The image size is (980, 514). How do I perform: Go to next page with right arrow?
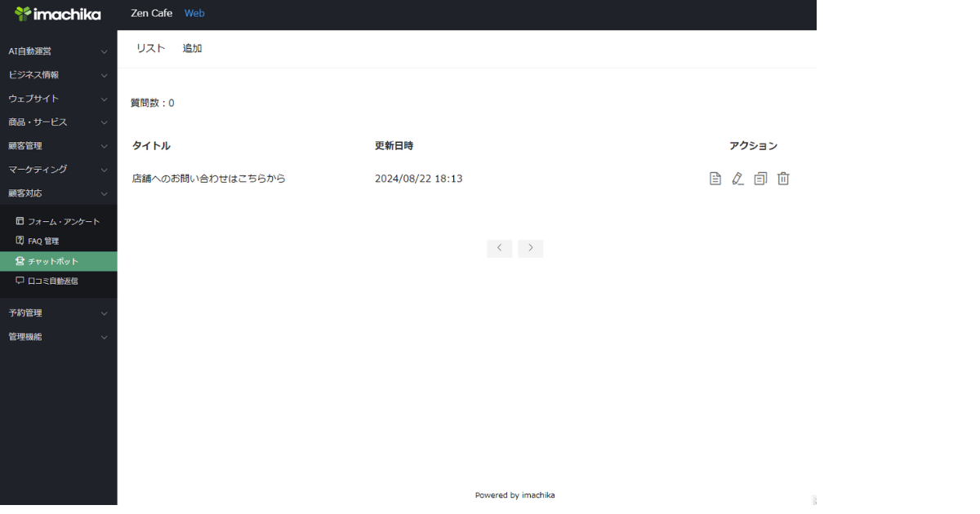(x=530, y=248)
